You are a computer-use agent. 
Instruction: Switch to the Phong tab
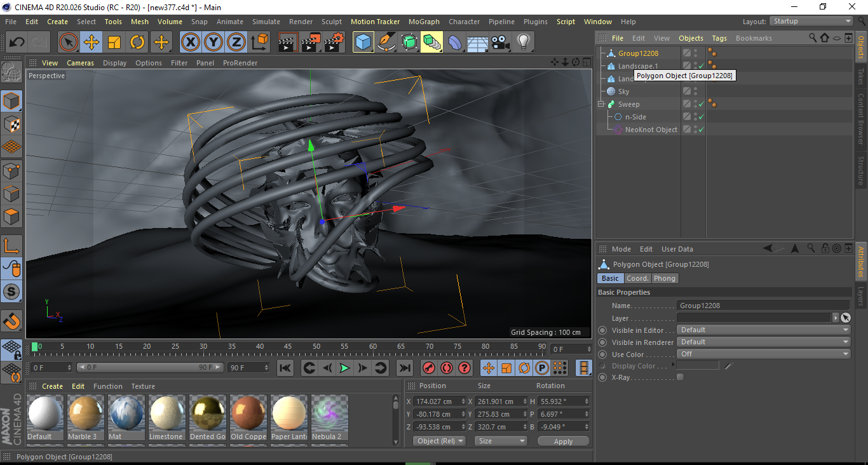pos(665,278)
